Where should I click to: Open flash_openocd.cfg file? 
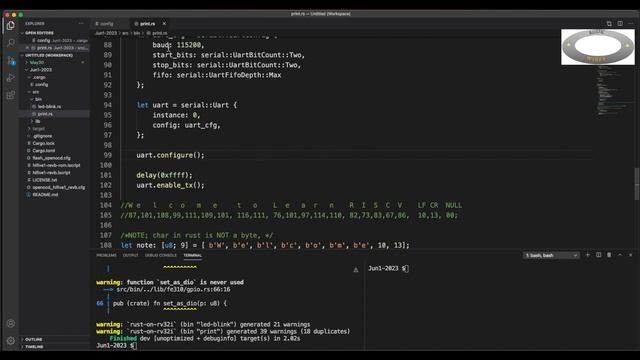[51, 158]
